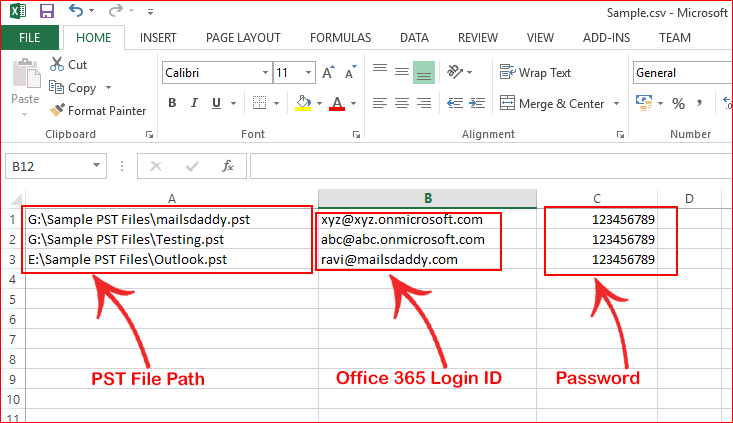Viewport: 733px width, 423px height.
Task: Click the Redo arrow icon
Action: point(115,10)
